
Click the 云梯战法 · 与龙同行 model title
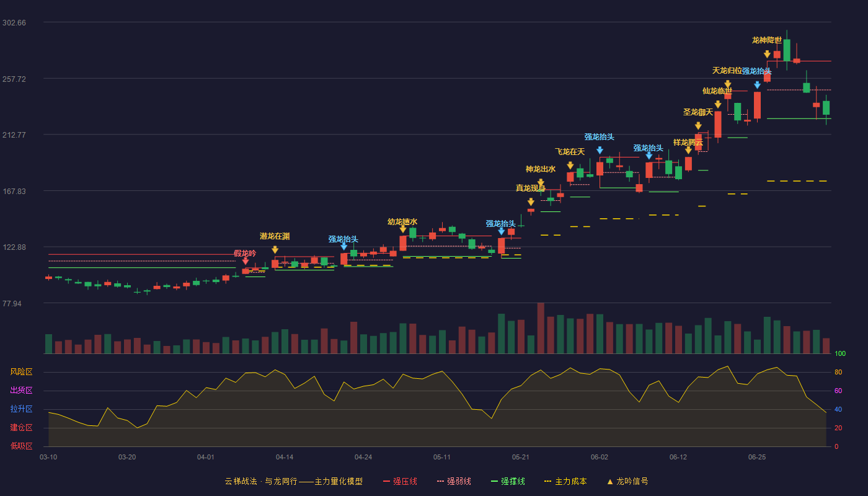click(x=293, y=481)
